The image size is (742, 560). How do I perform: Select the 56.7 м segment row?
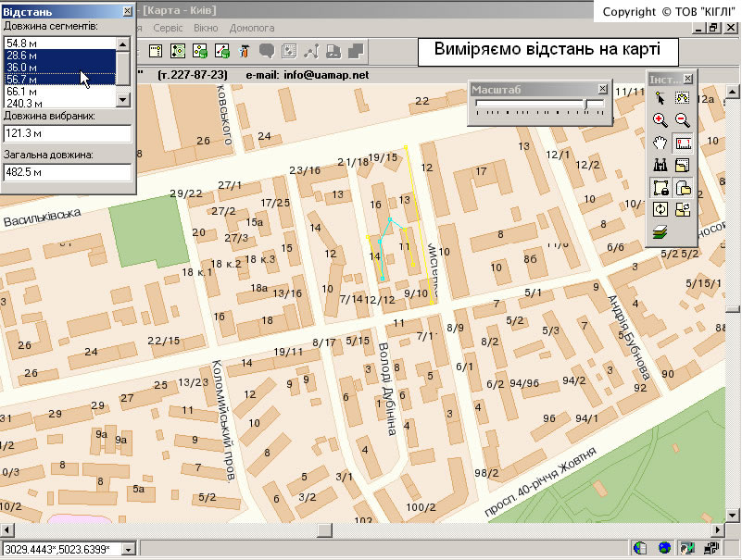tap(59, 80)
